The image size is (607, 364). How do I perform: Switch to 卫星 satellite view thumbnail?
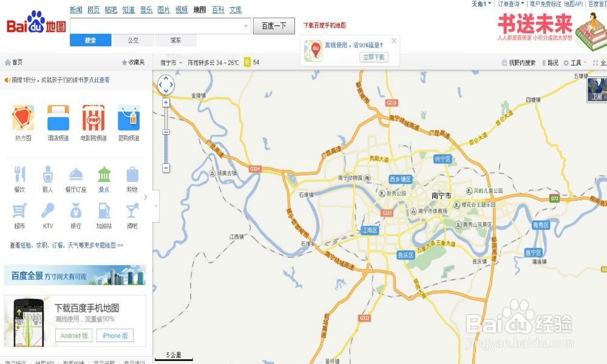[597, 90]
